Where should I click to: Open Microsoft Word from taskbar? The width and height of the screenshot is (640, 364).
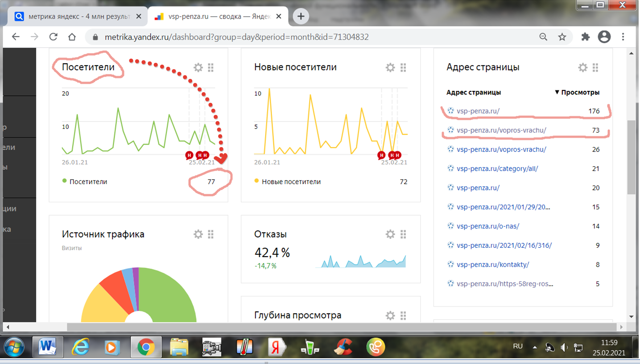click(x=47, y=347)
